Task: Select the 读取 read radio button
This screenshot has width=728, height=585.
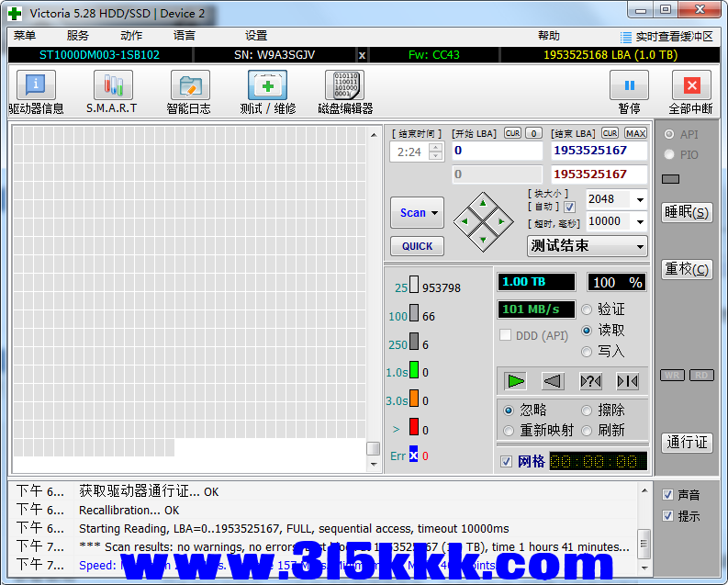Action: [587, 330]
